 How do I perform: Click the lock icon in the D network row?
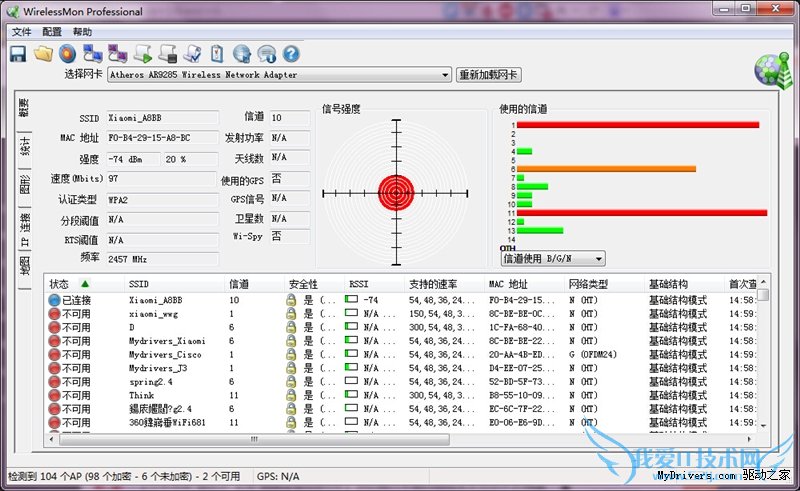pyautogui.click(x=291, y=327)
